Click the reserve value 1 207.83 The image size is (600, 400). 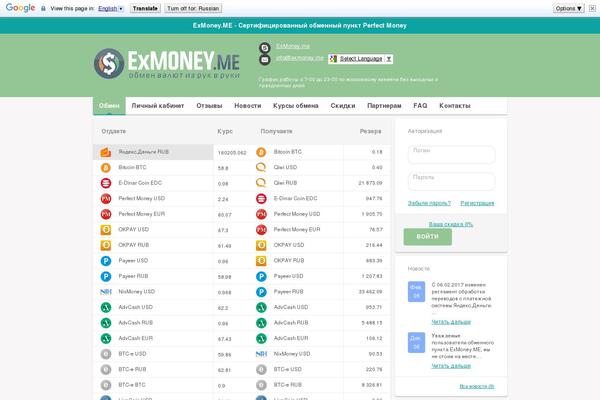[372, 276]
